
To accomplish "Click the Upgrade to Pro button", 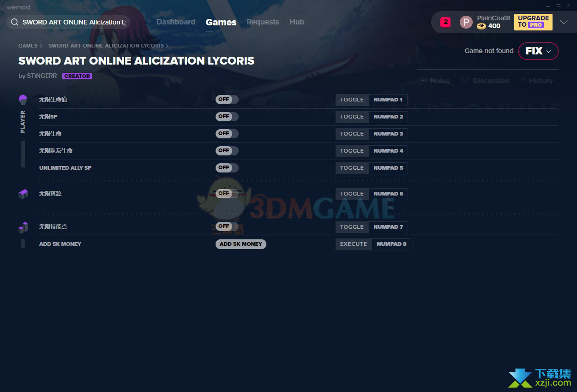I will point(533,22).
